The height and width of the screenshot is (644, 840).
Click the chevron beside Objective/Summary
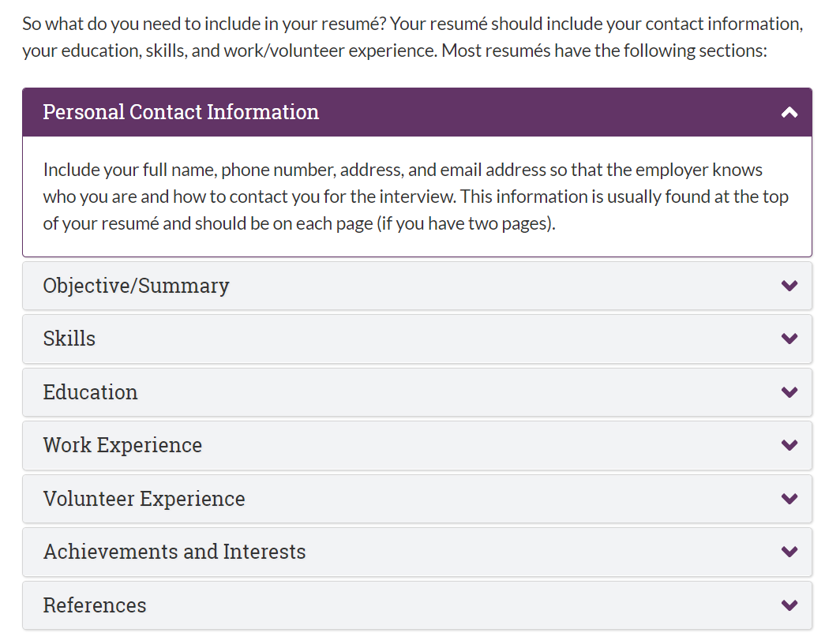789,286
